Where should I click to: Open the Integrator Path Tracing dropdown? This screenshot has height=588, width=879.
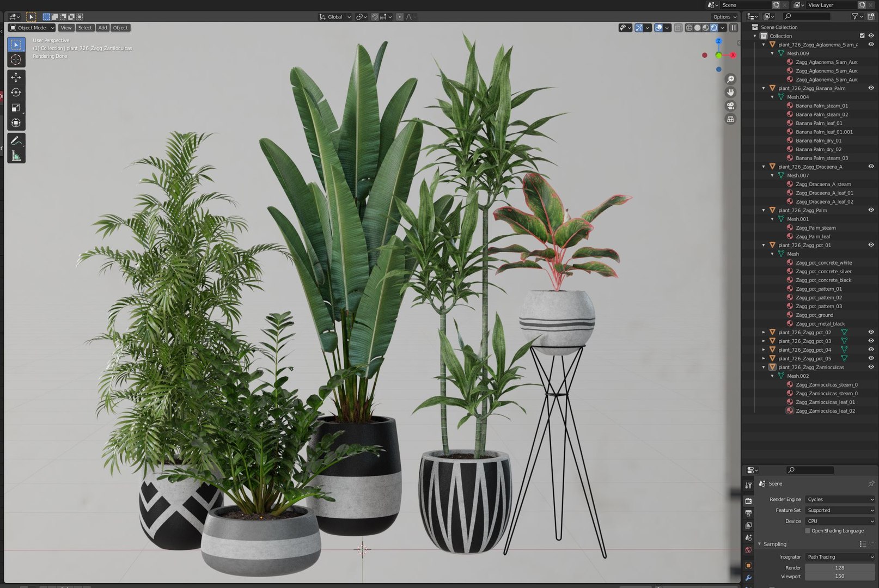pos(840,557)
